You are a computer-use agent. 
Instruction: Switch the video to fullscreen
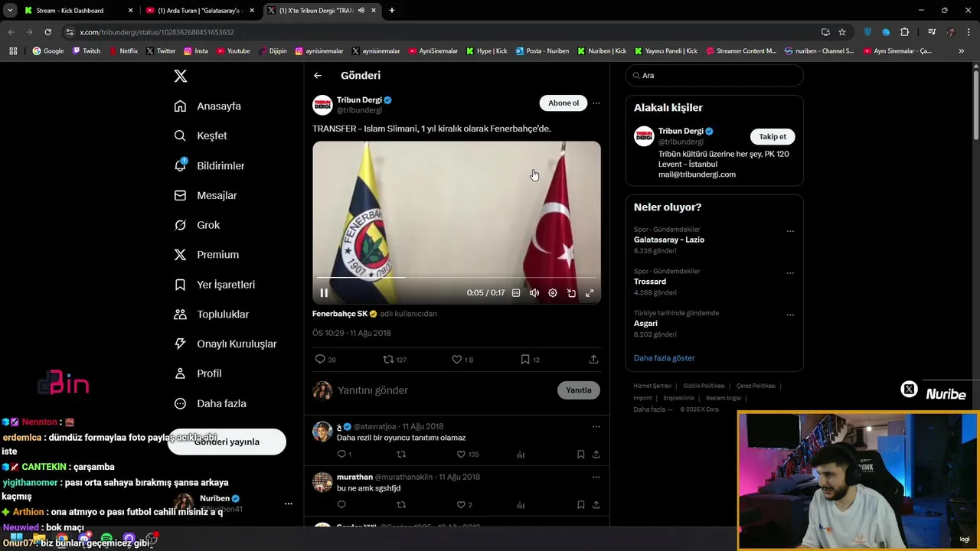pyautogui.click(x=590, y=292)
